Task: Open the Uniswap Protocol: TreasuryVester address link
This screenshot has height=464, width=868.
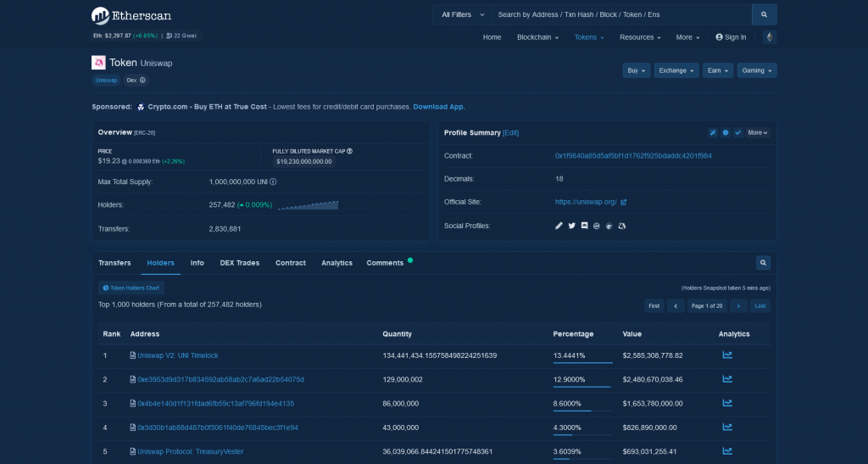Action: [191, 452]
